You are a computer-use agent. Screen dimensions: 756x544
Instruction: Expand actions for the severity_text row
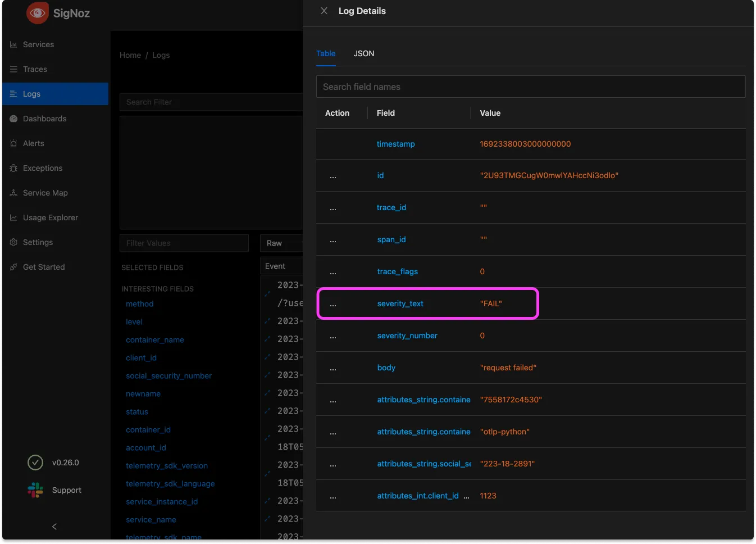(x=333, y=303)
